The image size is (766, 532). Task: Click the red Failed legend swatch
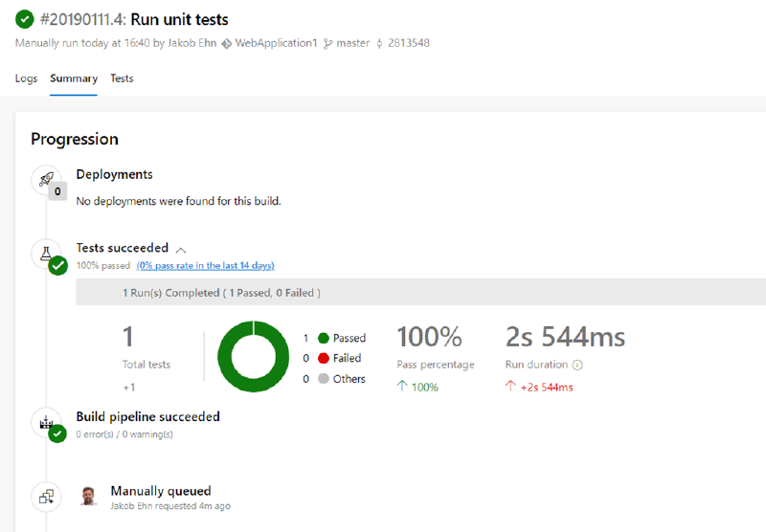324,358
